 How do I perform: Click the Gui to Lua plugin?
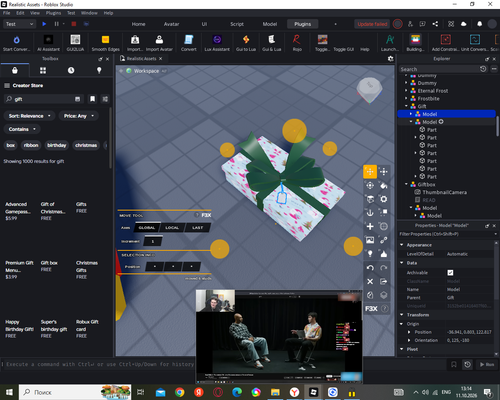246,43
